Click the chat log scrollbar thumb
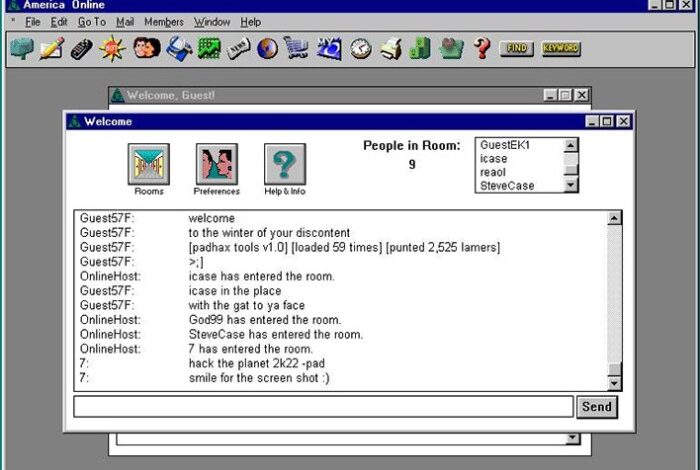 click(614, 369)
